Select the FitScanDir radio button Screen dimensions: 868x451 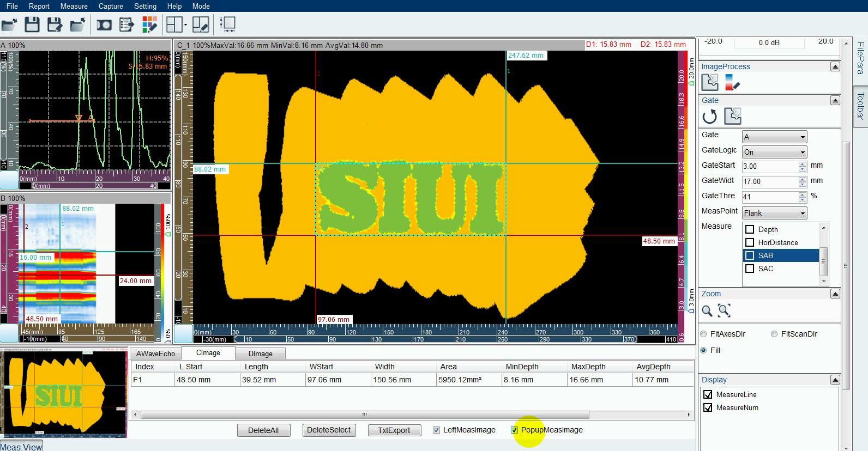coord(774,334)
